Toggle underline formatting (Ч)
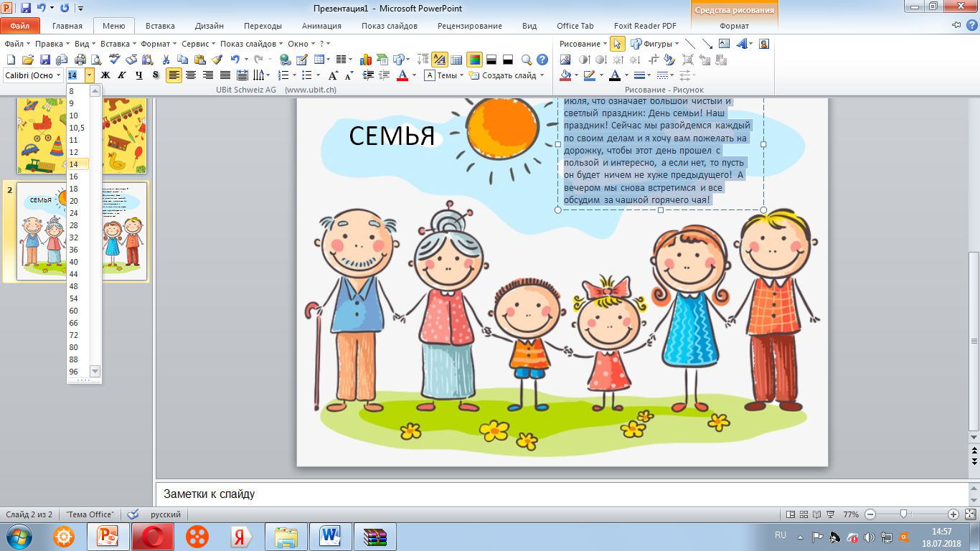 139,75
